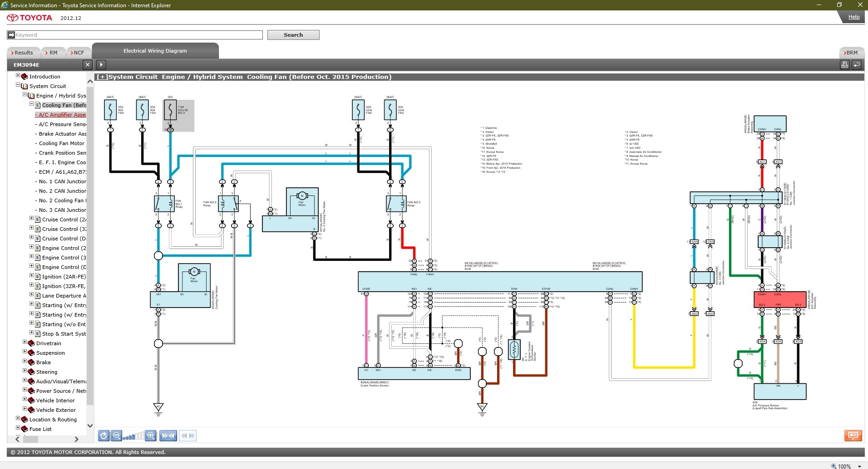
Task: Click the print icon in the diagram header
Action: coord(844,65)
